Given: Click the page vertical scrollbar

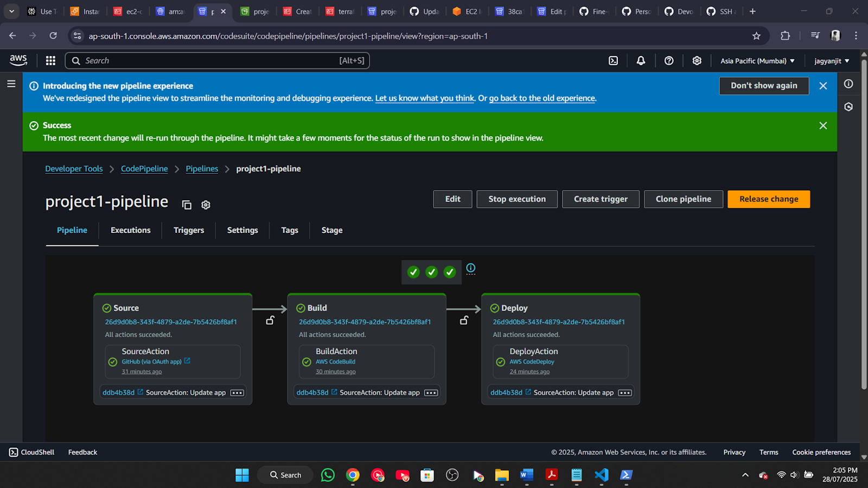Looking at the screenshot, I should (864, 224).
